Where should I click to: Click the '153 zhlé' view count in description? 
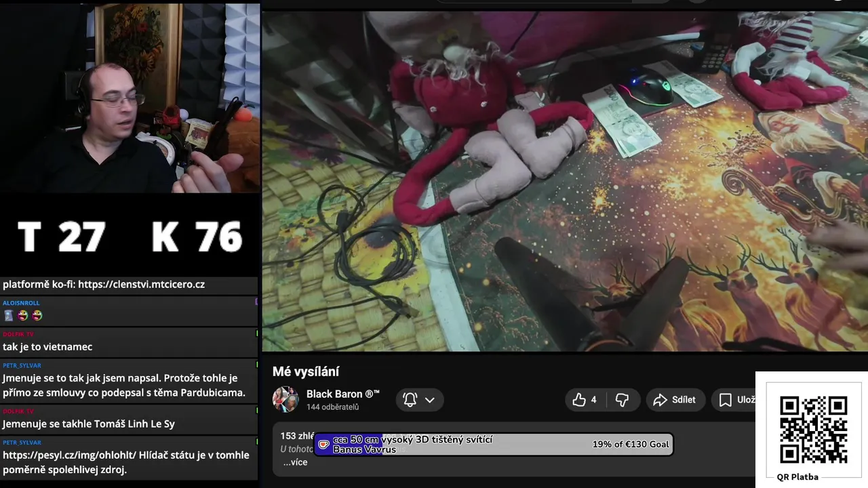[297, 436]
